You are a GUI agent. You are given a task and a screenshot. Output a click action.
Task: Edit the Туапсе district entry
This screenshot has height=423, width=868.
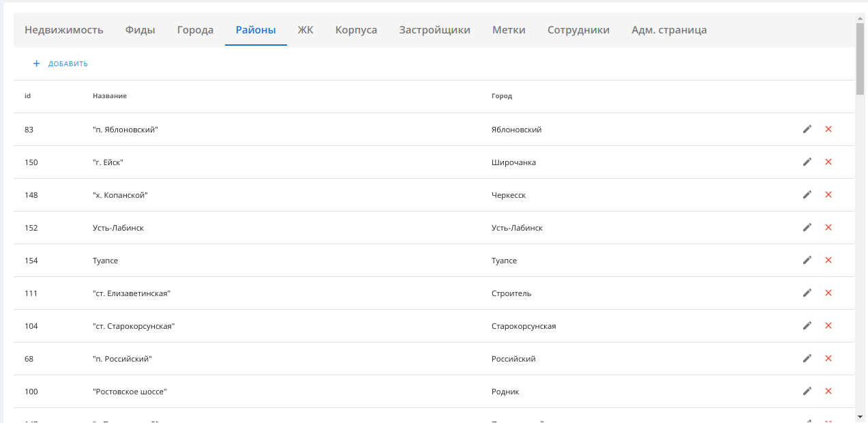point(807,260)
